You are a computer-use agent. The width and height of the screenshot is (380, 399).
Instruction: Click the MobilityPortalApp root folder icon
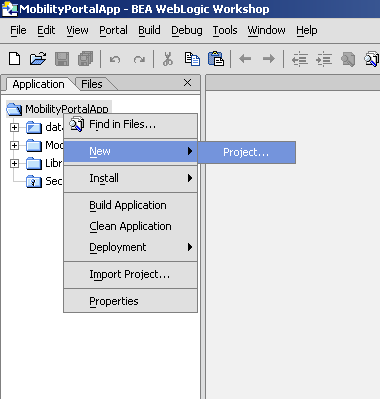pyautogui.click(x=14, y=109)
